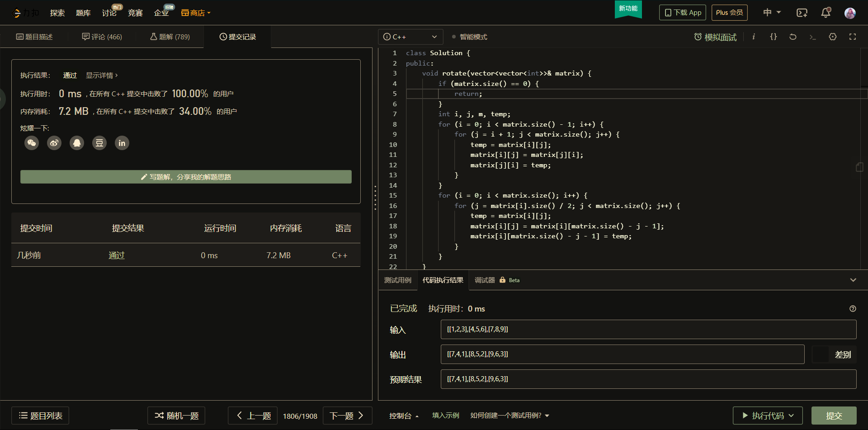Open the debugger Beta tab
The image size is (868, 430).
(497, 280)
